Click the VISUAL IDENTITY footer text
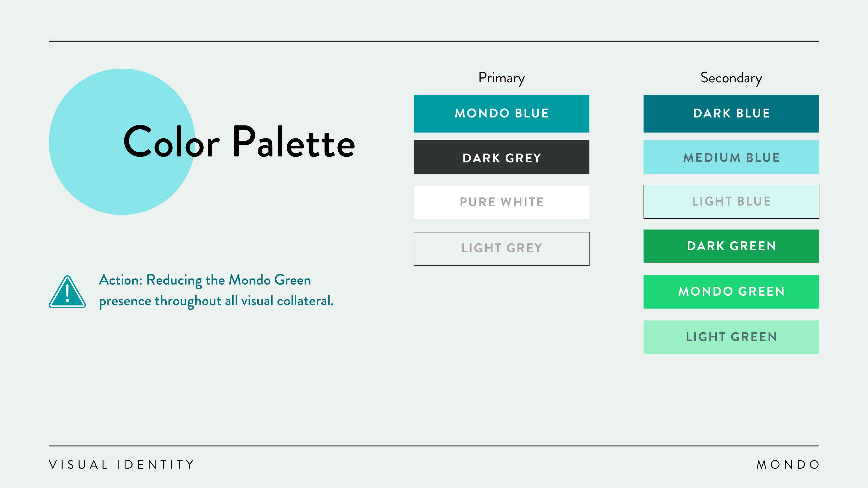868x488 pixels. (x=122, y=465)
